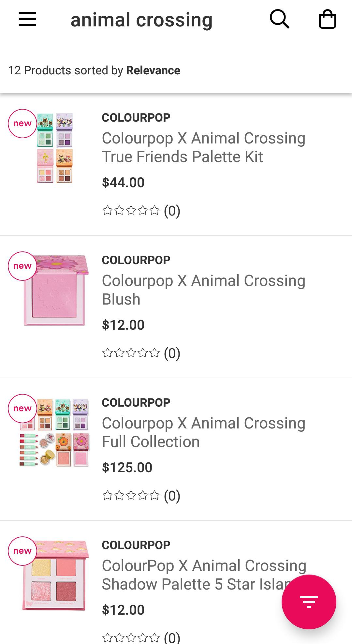Click the 'new' badge on True Friends Palette Kit
The width and height of the screenshot is (352, 644).
[x=22, y=123]
